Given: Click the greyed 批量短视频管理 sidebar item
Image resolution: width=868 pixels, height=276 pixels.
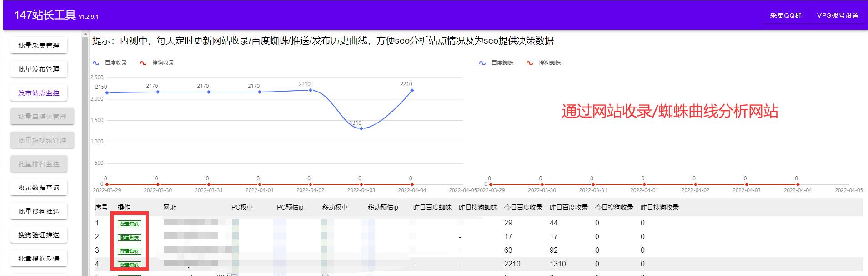Looking at the screenshot, I should pos(42,140).
